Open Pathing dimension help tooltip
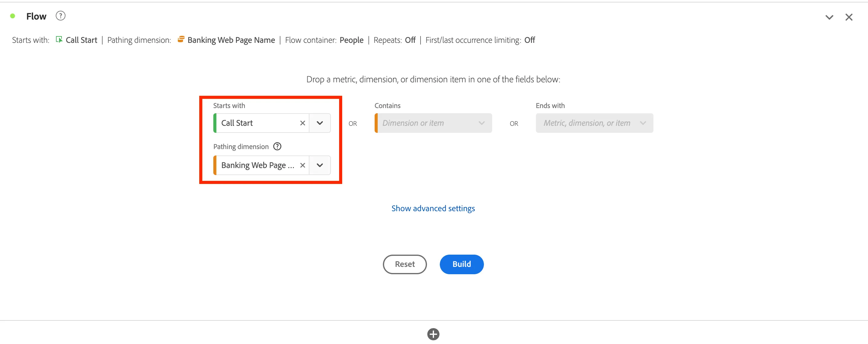Screen dimensions: 868x344 277,146
